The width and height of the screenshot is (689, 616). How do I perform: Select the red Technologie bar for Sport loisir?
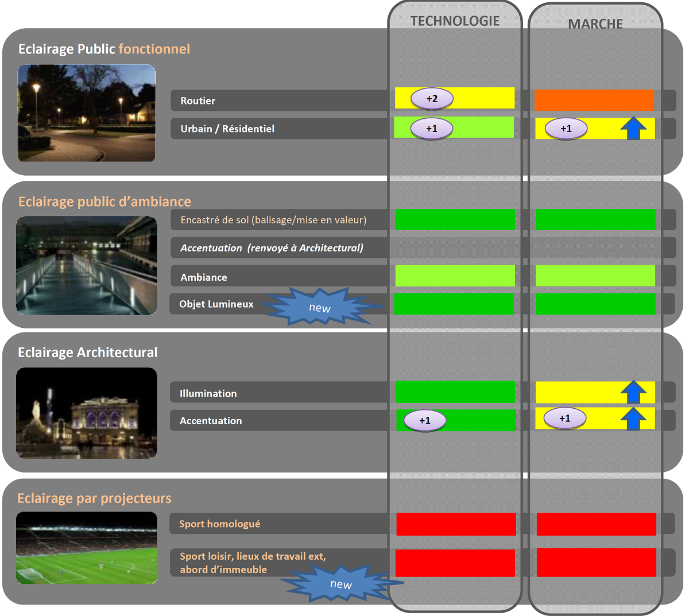click(x=455, y=563)
